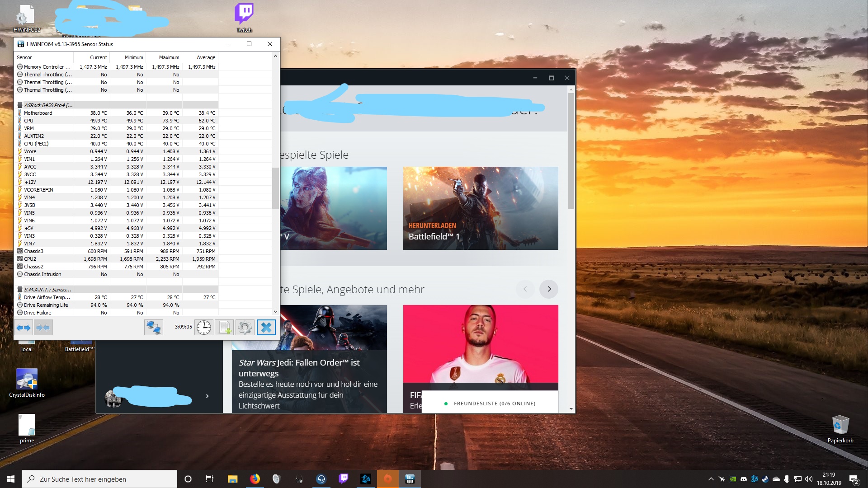Open the Battlefield 1 game tile
Screen dimensions: 868x488
(x=481, y=208)
